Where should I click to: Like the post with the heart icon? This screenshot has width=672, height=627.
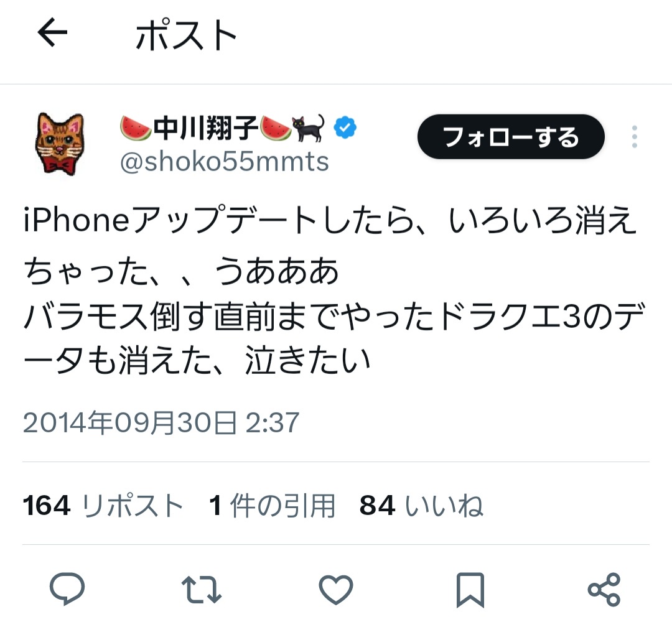pos(336,590)
